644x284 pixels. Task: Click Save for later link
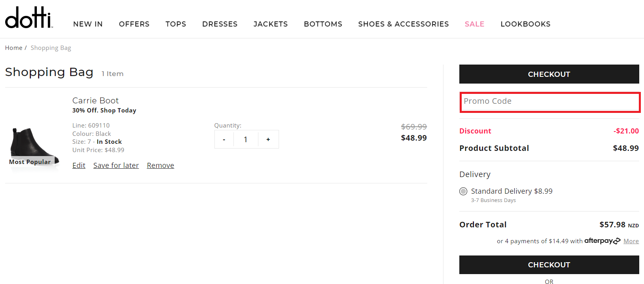click(x=116, y=166)
